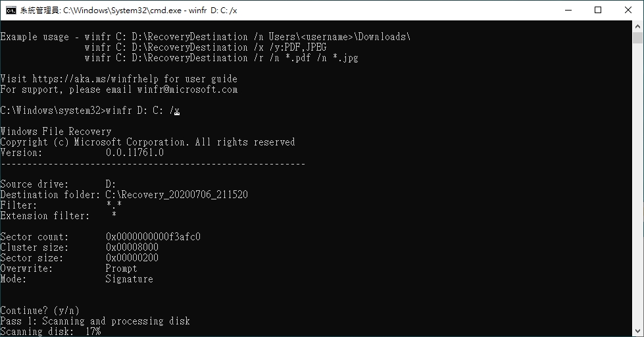Click the winfr@microsoft.com email address
644x337 pixels.
(x=187, y=90)
